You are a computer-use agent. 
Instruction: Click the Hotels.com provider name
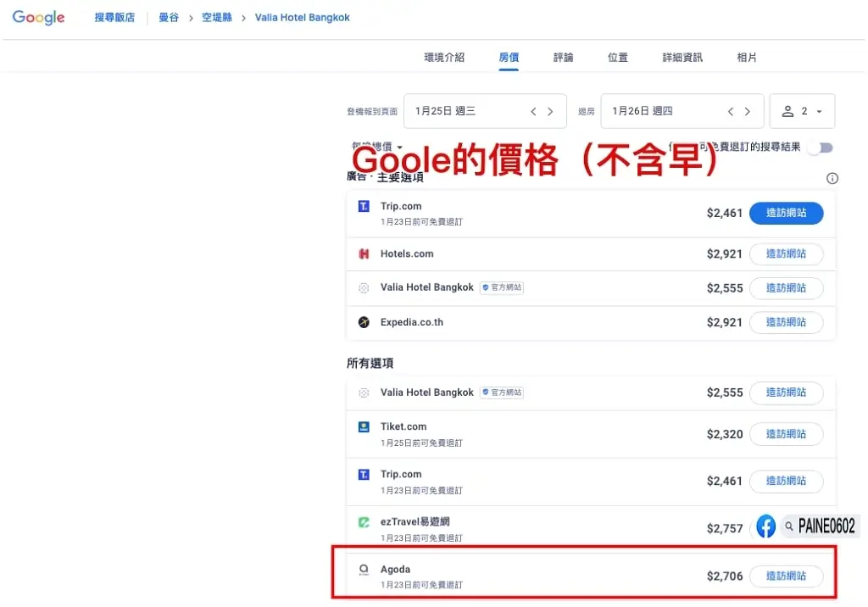(407, 253)
